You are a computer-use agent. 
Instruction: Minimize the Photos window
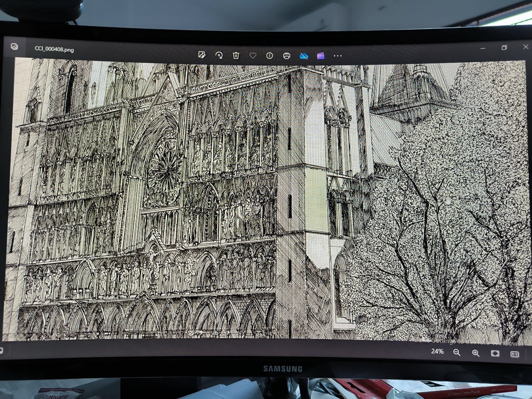tap(483, 48)
